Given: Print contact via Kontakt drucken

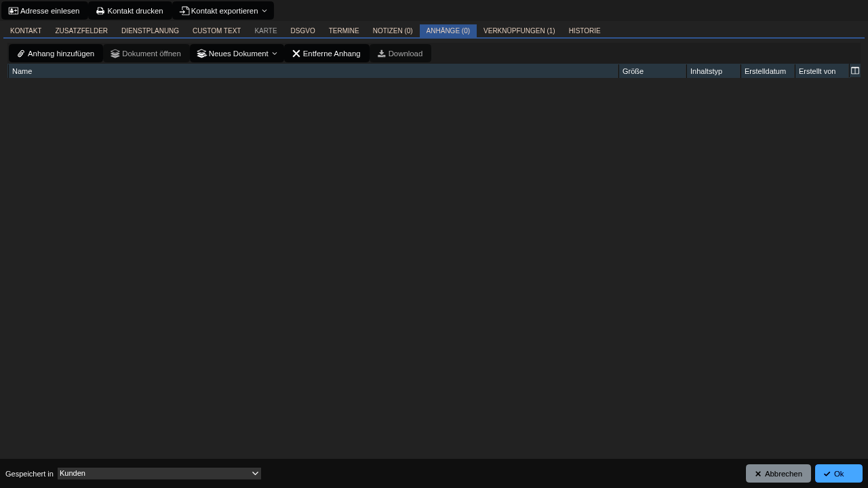Looking at the screenshot, I should click(x=130, y=11).
